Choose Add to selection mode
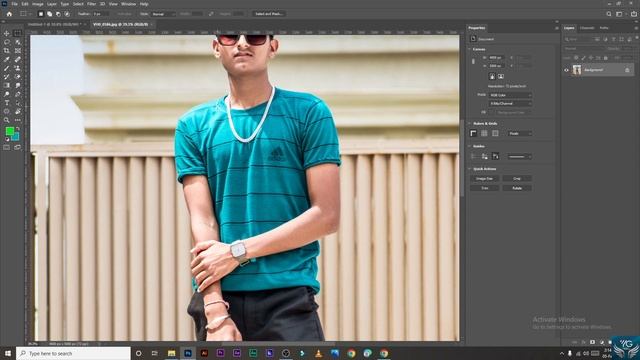This screenshot has height=360, width=640. point(49,14)
